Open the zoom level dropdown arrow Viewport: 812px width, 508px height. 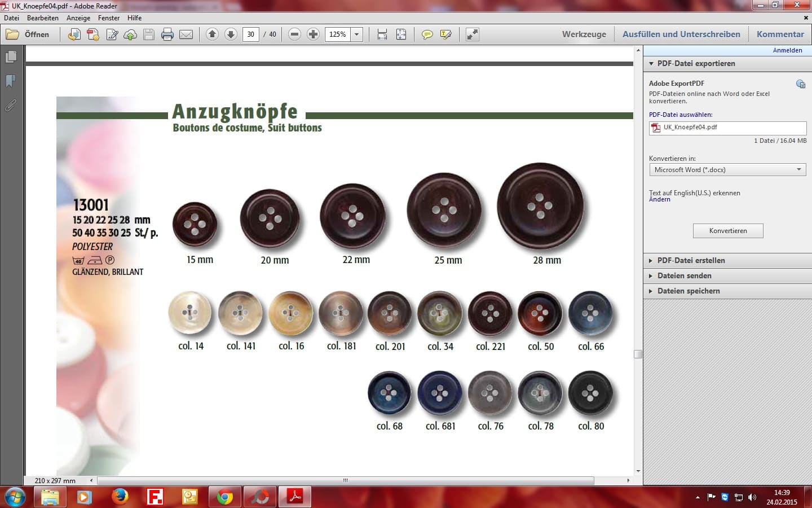(x=356, y=34)
